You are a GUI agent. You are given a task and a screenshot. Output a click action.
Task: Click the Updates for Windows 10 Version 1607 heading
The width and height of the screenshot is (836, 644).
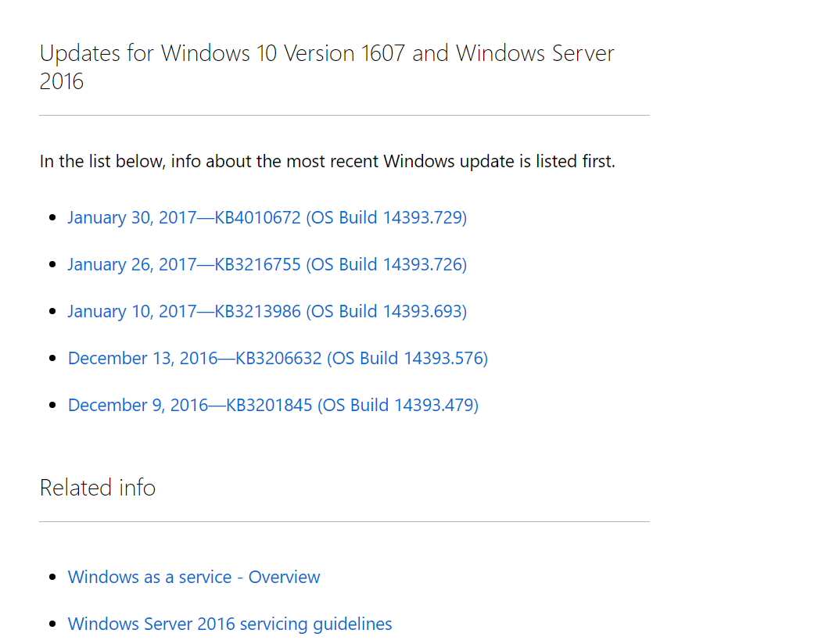coord(327,53)
